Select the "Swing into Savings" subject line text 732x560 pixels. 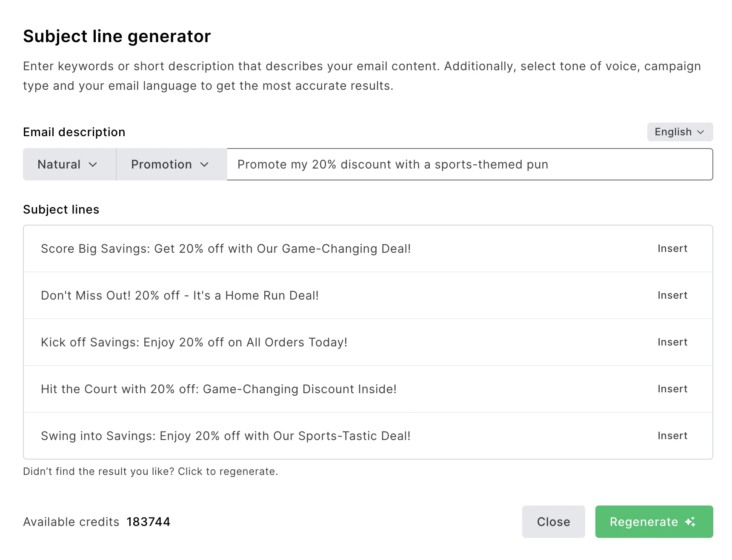(x=226, y=436)
